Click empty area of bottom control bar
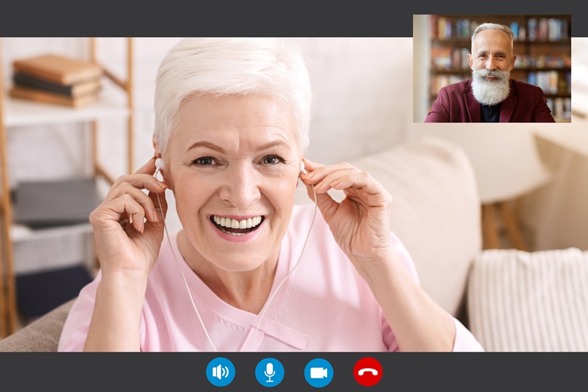Screen dimensions: 588x392 [x=103, y=372]
